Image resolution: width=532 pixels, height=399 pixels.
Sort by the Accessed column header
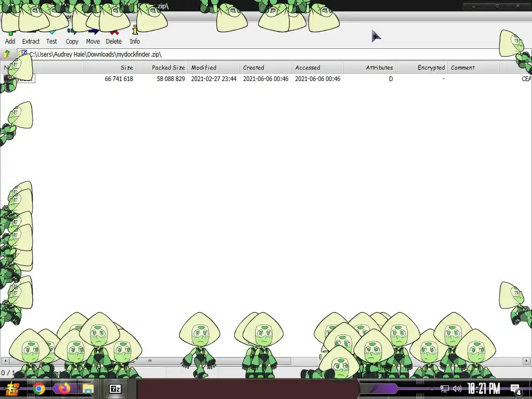click(317, 68)
